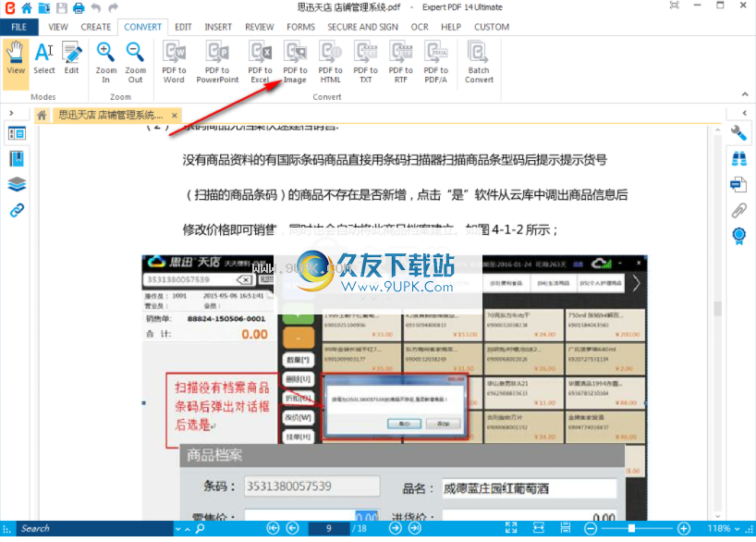The height and width of the screenshot is (542, 756).
Task: Switch to the FORMS ribbon tab
Action: (x=301, y=27)
